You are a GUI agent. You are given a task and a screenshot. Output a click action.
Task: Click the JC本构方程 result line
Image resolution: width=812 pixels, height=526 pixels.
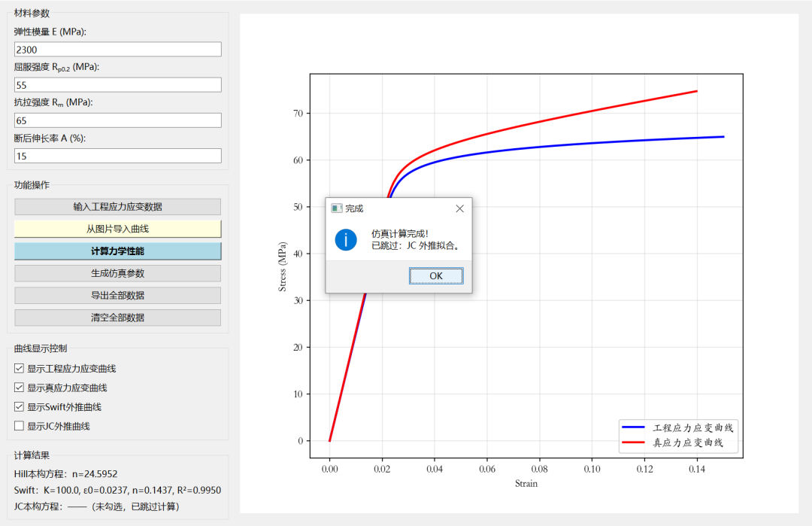pyautogui.click(x=97, y=506)
